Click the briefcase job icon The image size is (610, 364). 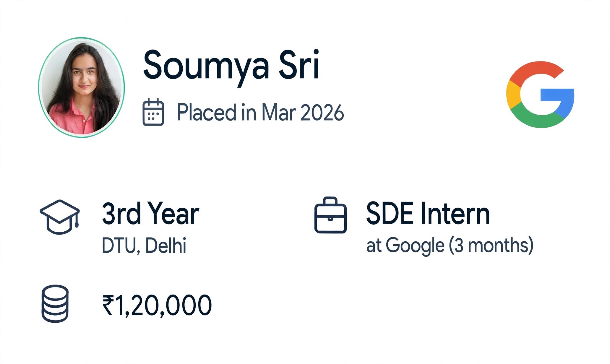click(x=330, y=215)
